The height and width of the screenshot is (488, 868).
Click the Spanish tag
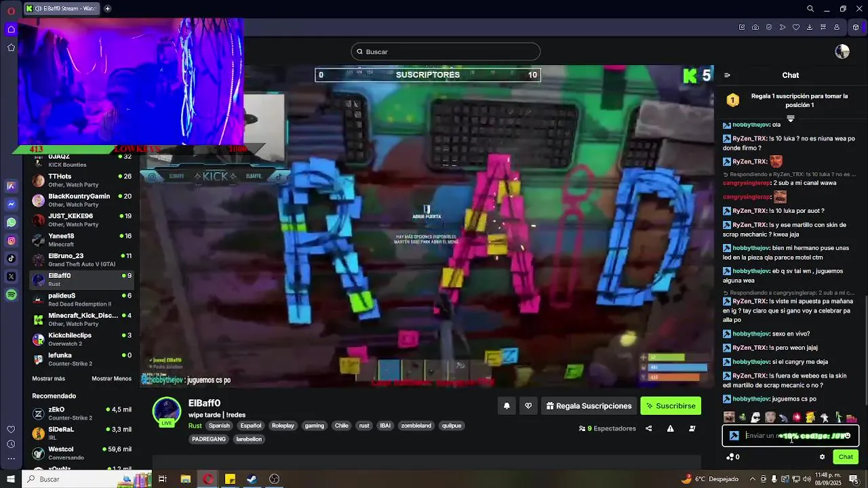(219, 426)
